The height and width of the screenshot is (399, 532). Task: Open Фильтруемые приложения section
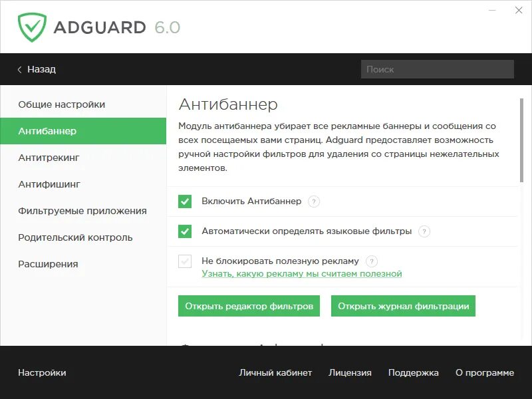coord(83,211)
